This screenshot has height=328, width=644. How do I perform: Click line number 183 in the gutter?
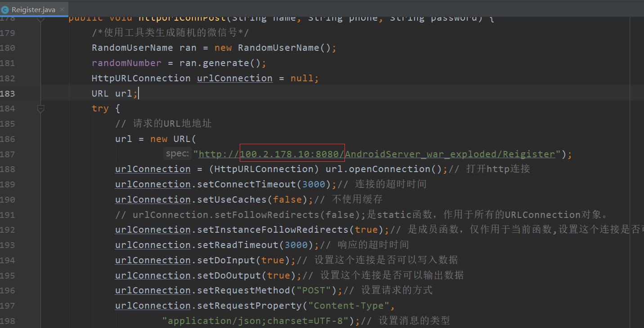8,93
